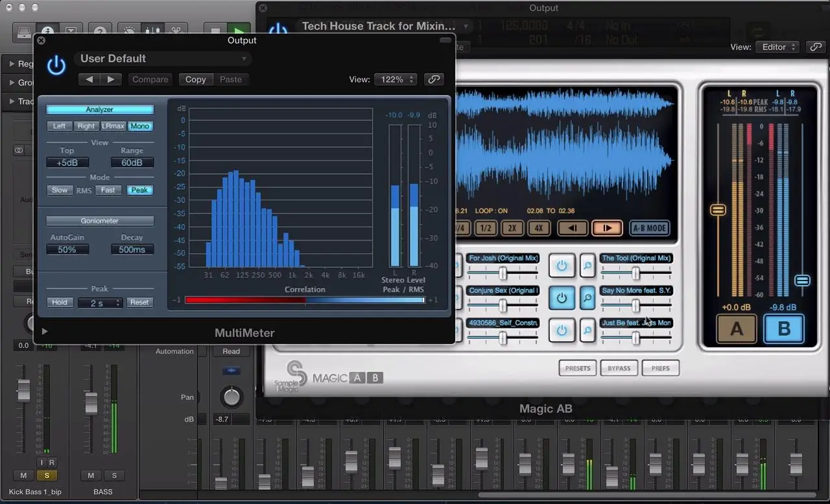Click Copy in MultiMeter header
The height and width of the screenshot is (504, 830).
(x=195, y=79)
